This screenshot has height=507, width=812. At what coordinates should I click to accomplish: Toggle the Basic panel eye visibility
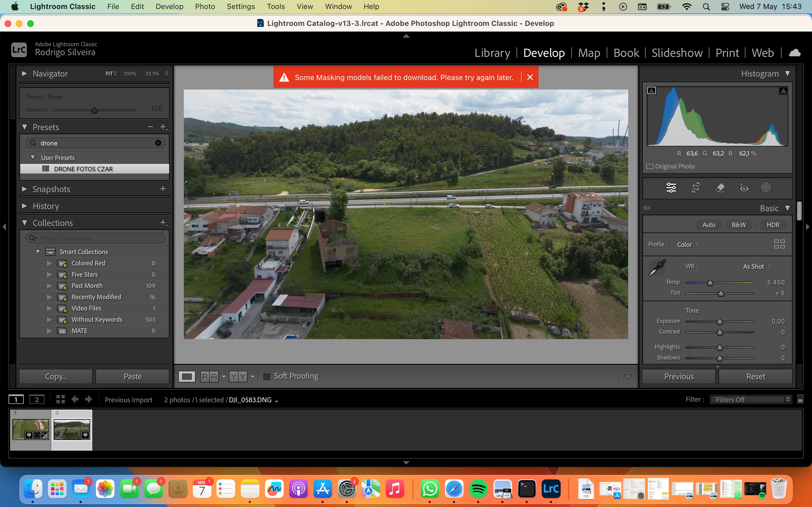tap(647, 208)
